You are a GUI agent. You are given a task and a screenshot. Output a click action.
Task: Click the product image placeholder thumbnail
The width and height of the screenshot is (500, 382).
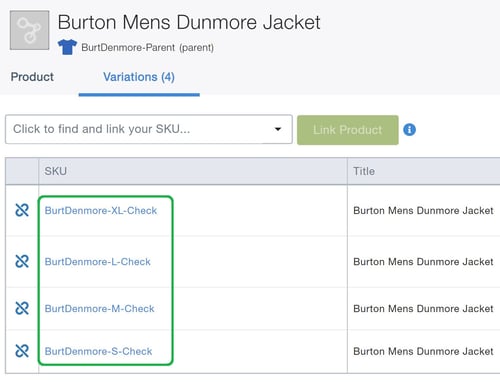(x=30, y=30)
